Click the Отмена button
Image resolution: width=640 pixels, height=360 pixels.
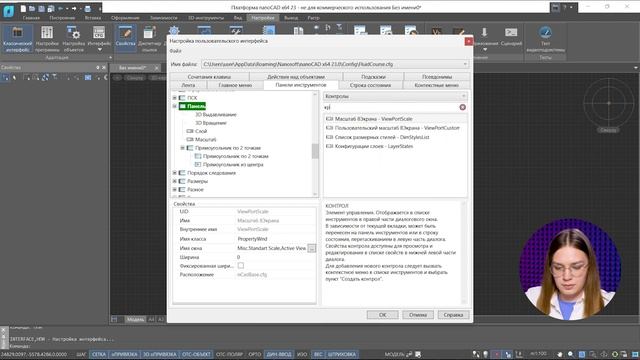point(418,315)
